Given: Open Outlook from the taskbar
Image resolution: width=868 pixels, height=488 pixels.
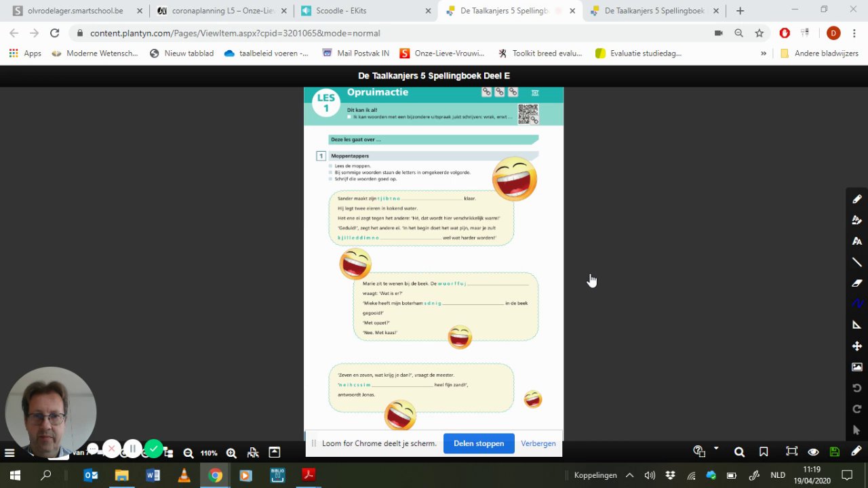Looking at the screenshot, I should [x=90, y=475].
